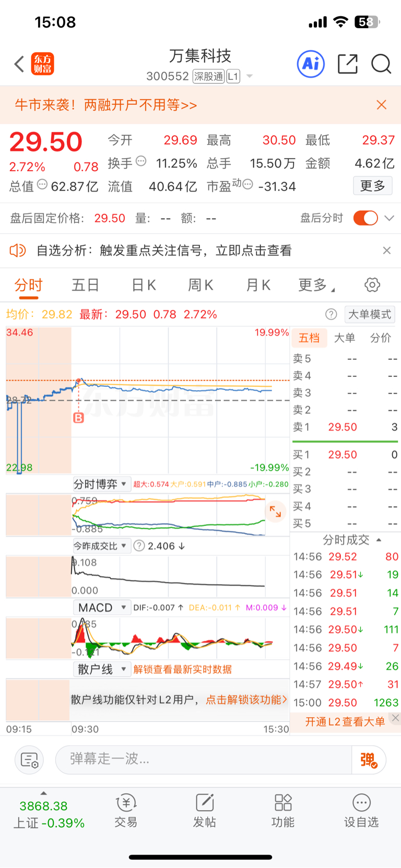Select the 分时 tab

click(28, 286)
